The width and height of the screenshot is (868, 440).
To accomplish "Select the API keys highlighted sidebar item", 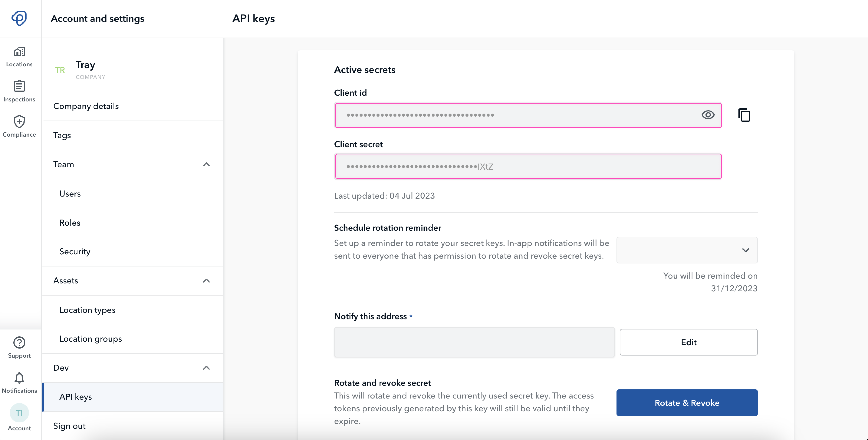I will tap(76, 397).
